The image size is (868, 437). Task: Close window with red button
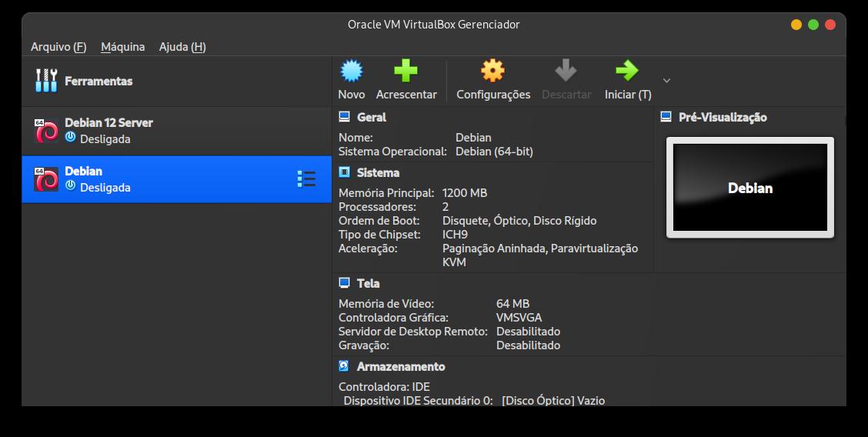tap(830, 25)
